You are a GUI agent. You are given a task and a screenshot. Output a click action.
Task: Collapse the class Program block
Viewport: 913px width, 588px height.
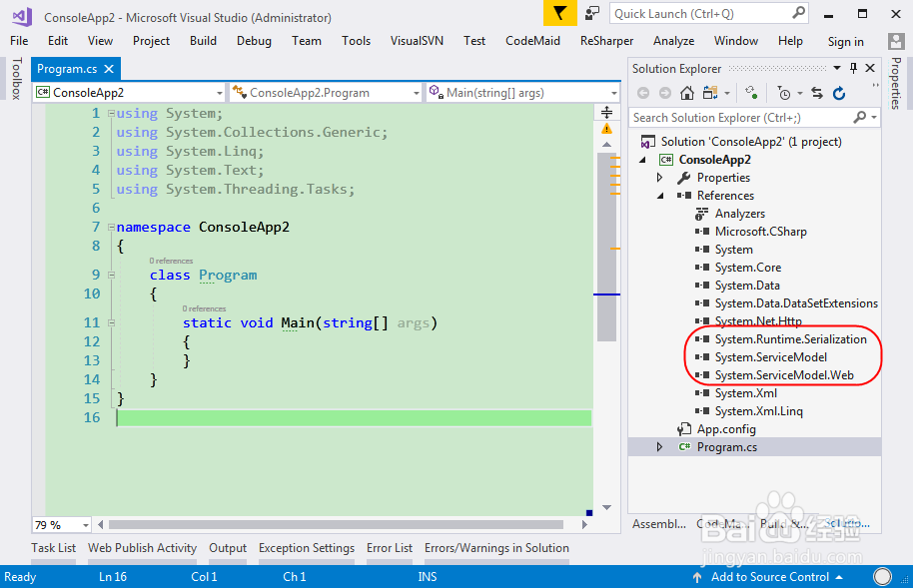111,275
